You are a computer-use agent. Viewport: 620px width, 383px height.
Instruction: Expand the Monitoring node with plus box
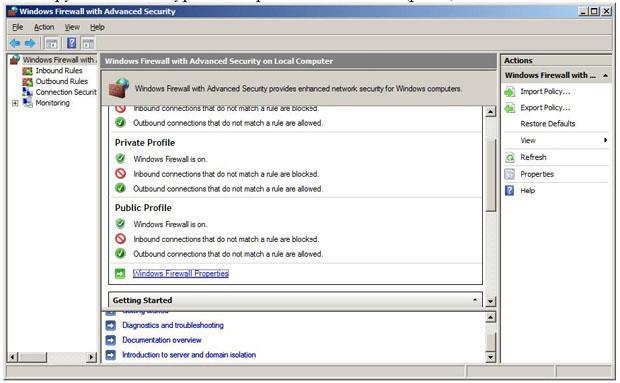[15, 103]
